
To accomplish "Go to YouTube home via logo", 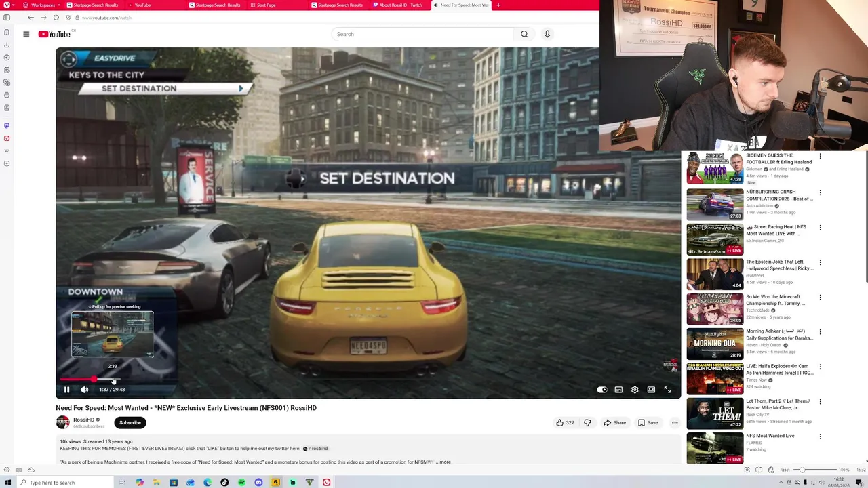I will click(x=55, y=34).
